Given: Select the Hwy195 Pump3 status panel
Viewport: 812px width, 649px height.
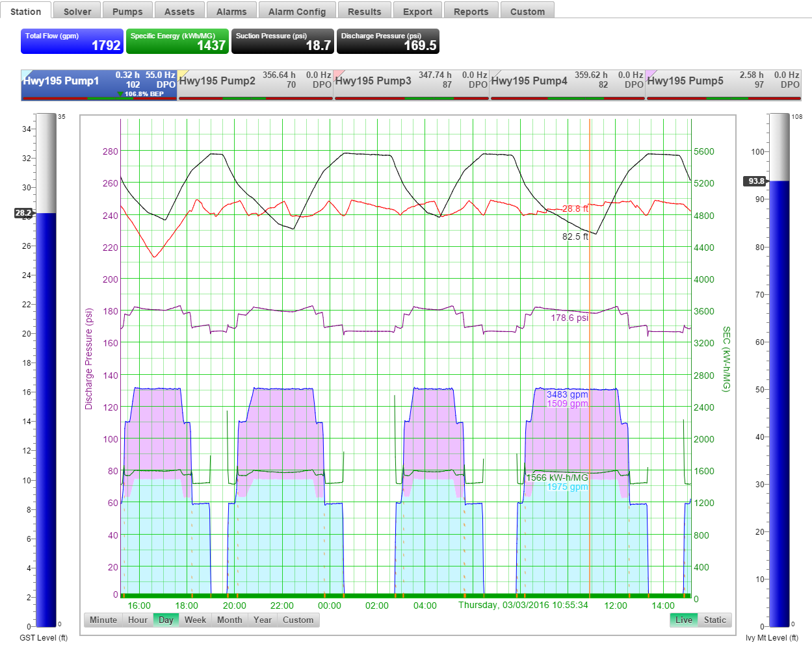Looking at the screenshot, I should point(412,84).
